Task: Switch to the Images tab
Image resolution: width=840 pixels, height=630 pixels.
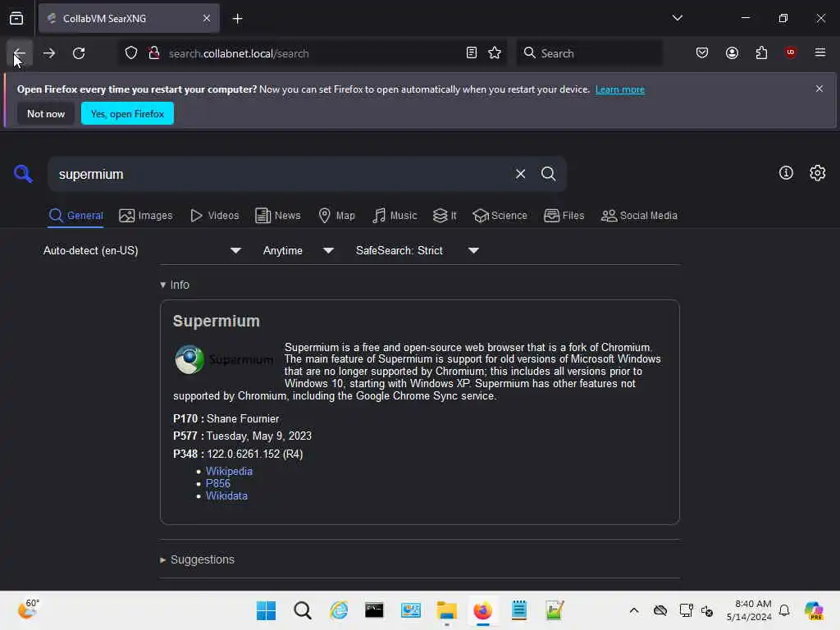Action: [x=146, y=216]
